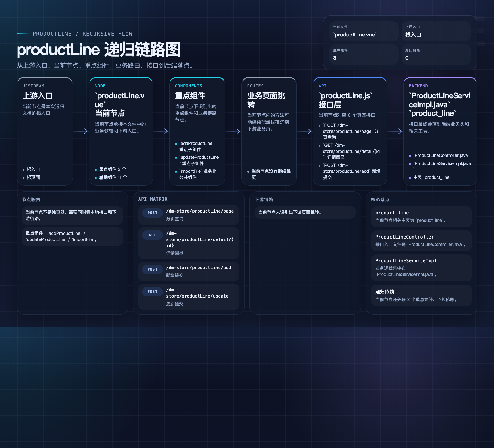Click the 从上游入口、当前节点 subtitle line
Image resolution: width=494 pixels, height=448 pixels.
106,66
